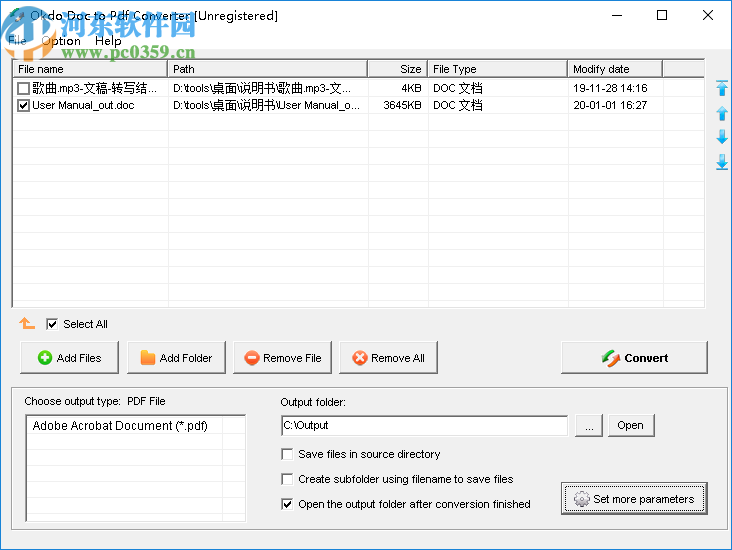The image size is (732, 550).
Task: Select Adobe Acrobat Document (*.pdf) output type
Action: click(120, 426)
